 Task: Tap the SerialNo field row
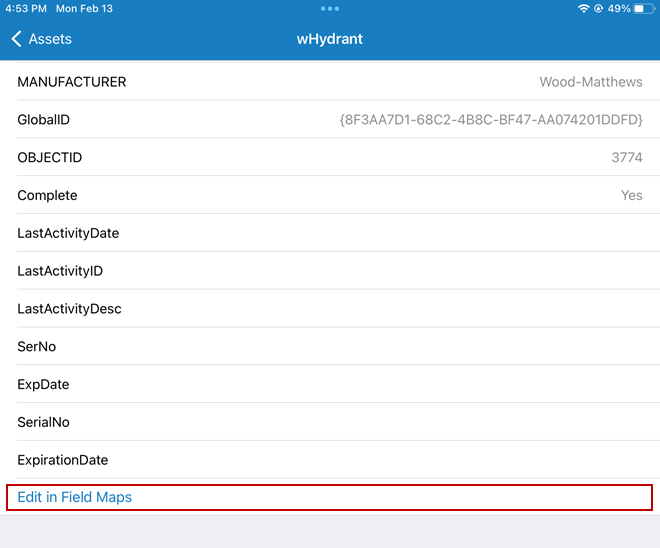pos(330,422)
